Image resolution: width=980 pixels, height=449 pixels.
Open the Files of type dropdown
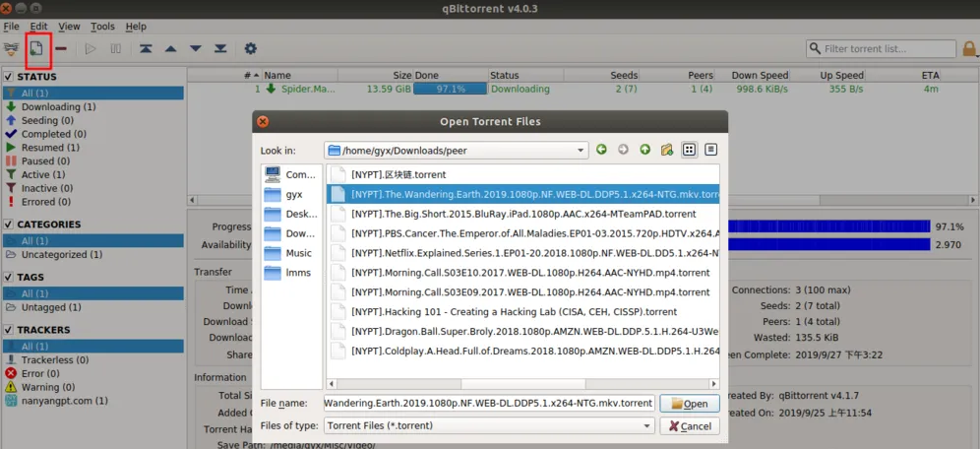(x=489, y=425)
